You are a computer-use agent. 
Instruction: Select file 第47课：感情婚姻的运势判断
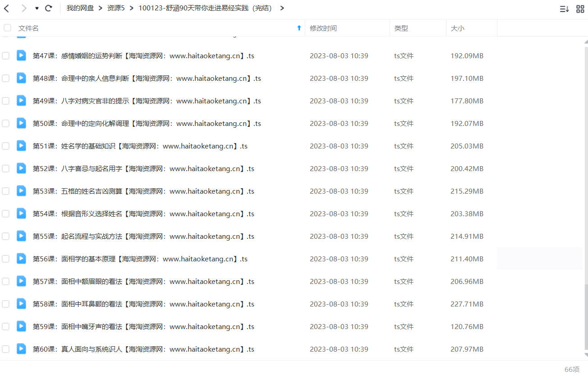pos(143,56)
